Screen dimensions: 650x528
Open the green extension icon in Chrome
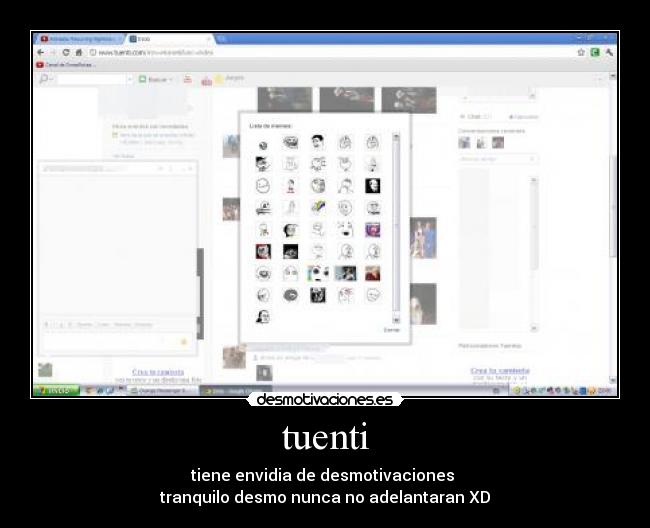(595, 52)
